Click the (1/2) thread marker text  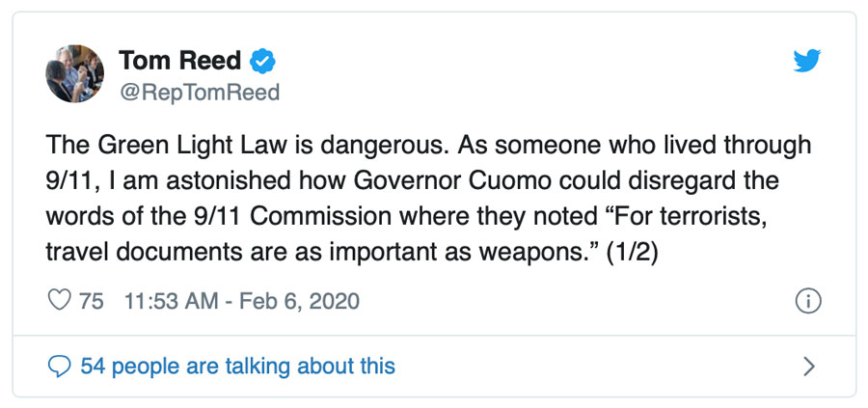(631, 253)
